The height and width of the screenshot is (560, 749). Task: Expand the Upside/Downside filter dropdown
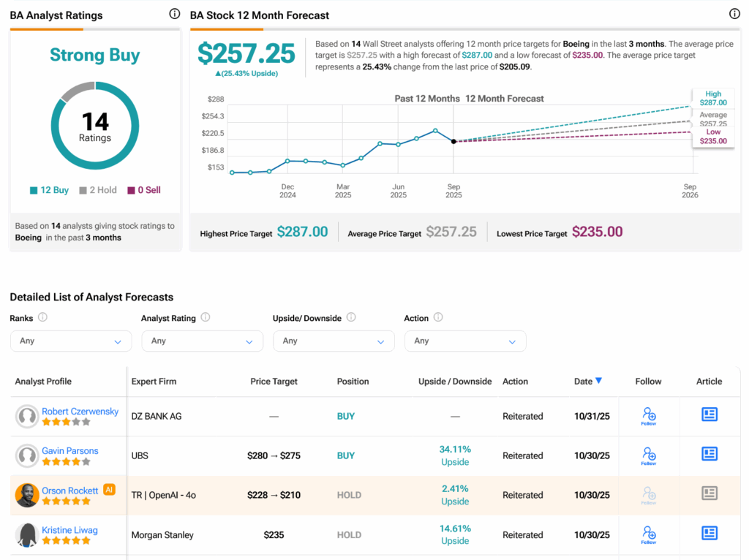(334, 341)
